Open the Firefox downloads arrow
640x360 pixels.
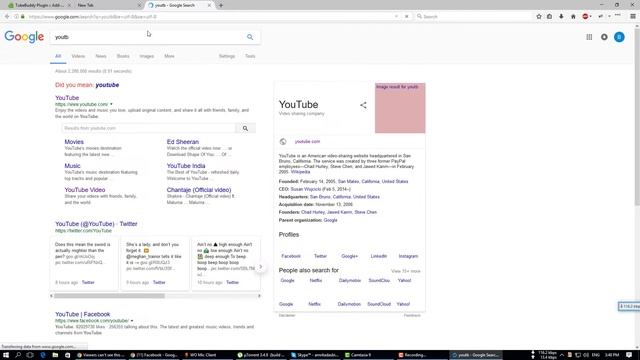click(561, 16)
